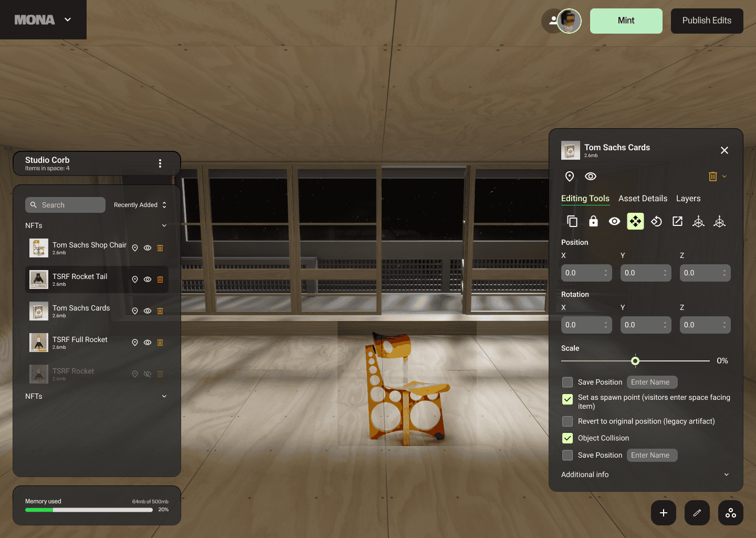
Task: Toggle visibility of Tom Sachs Cards row
Action: point(148,311)
